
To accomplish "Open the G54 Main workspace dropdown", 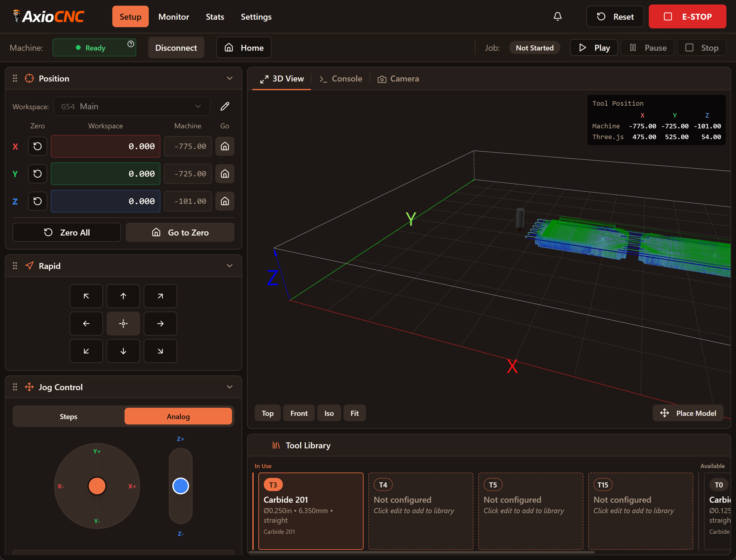I will point(132,106).
